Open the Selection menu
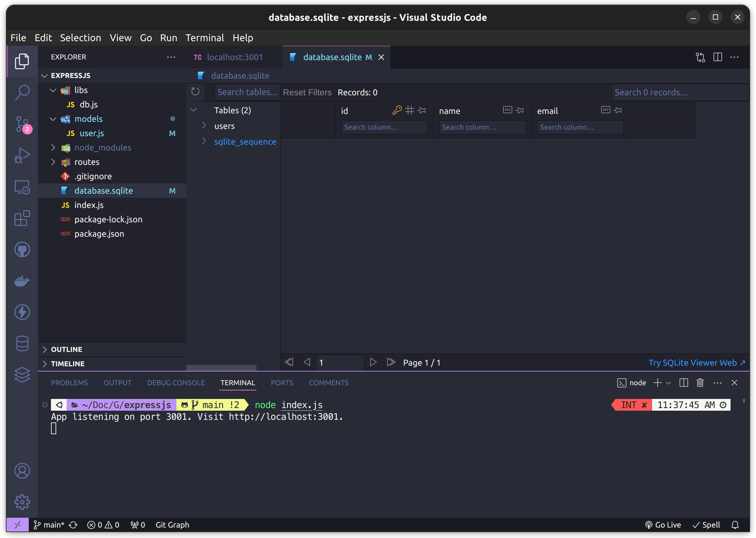 [x=81, y=38]
